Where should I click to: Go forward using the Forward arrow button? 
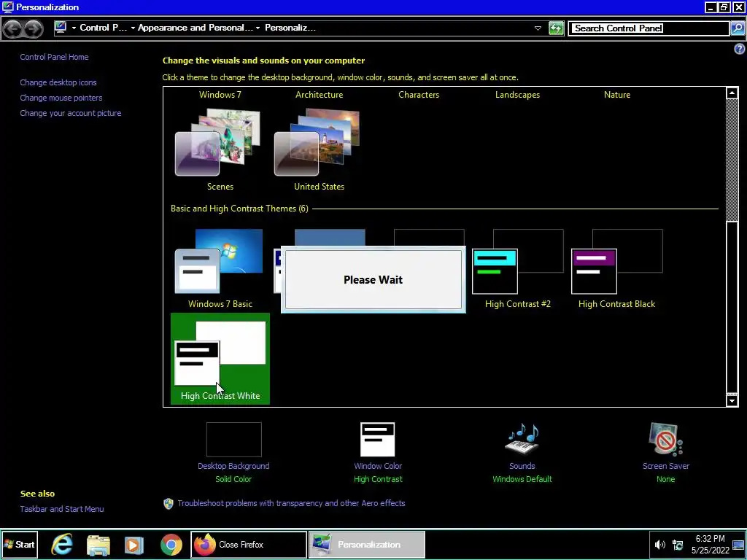(x=33, y=28)
